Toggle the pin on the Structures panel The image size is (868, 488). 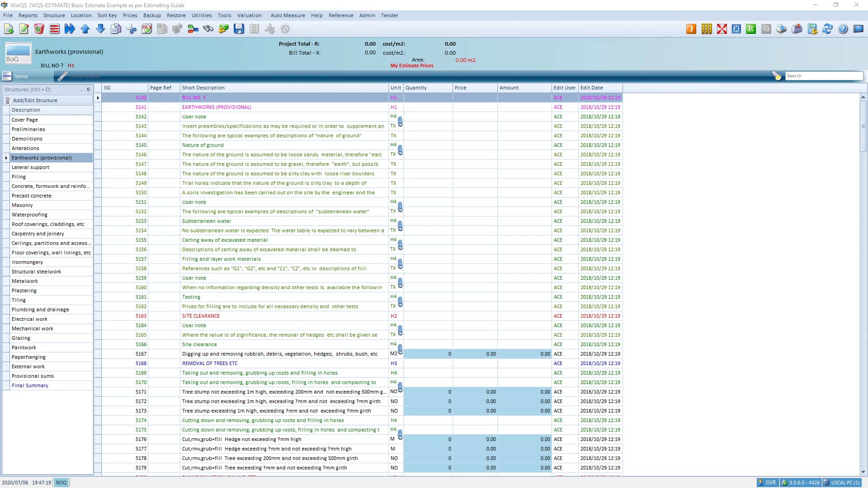click(x=88, y=89)
